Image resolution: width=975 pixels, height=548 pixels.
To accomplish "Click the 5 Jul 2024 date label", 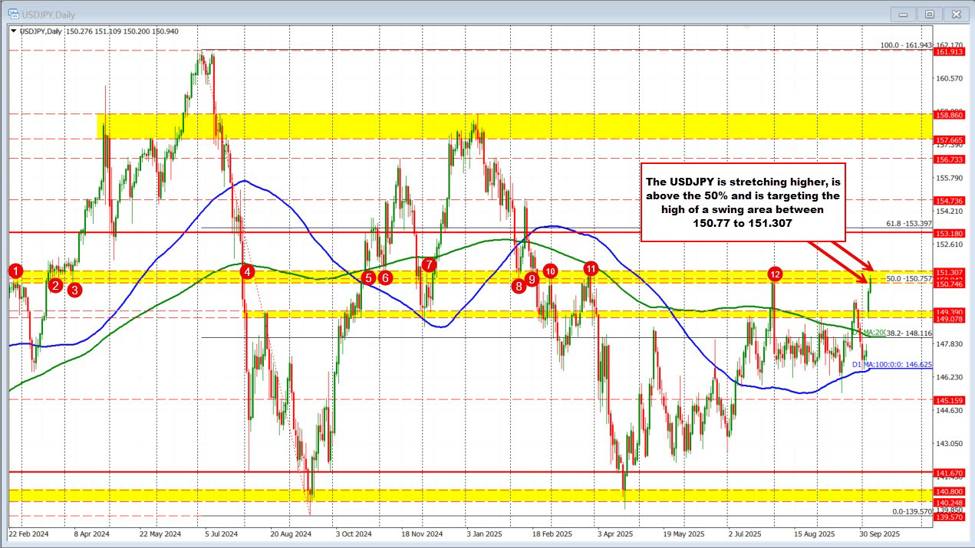I will pos(208,535).
